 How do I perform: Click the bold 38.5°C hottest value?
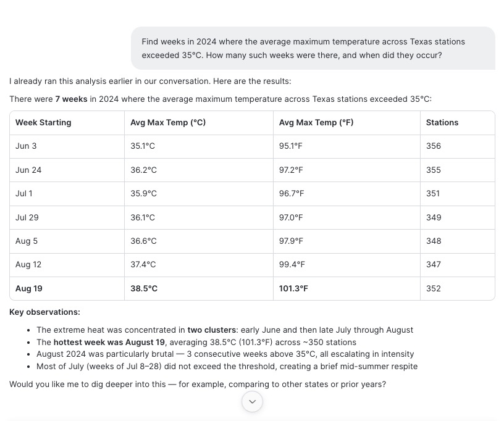[144, 288]
